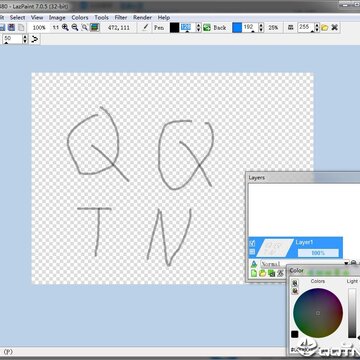Click the texture icon next to 25%
Screen dimensions: 360x360
click(x=290, y=28)
